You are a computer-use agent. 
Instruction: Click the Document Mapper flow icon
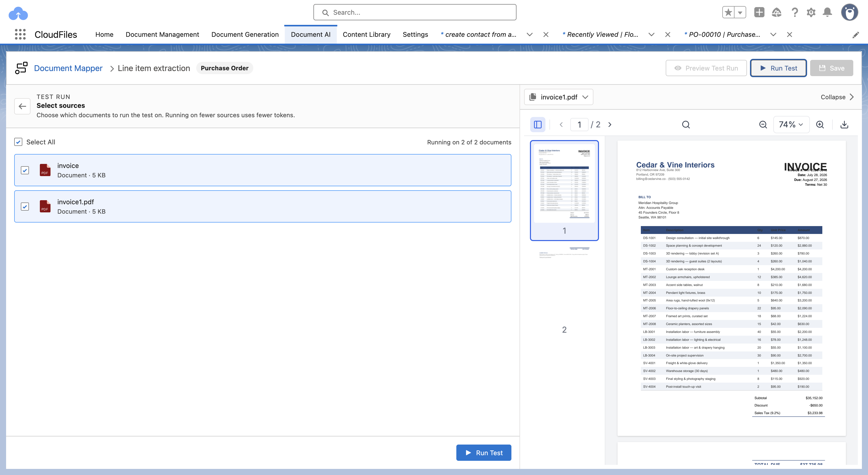(x=21, y=68)
